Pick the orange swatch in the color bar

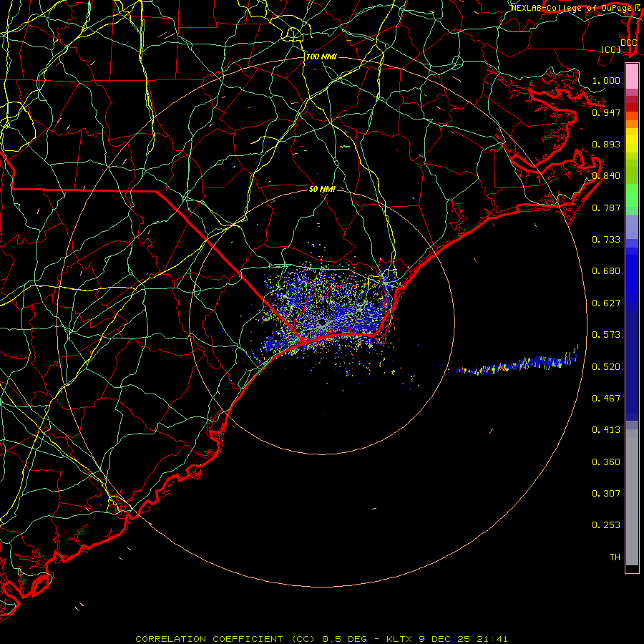pyautogui.click(x=632, y=124)
